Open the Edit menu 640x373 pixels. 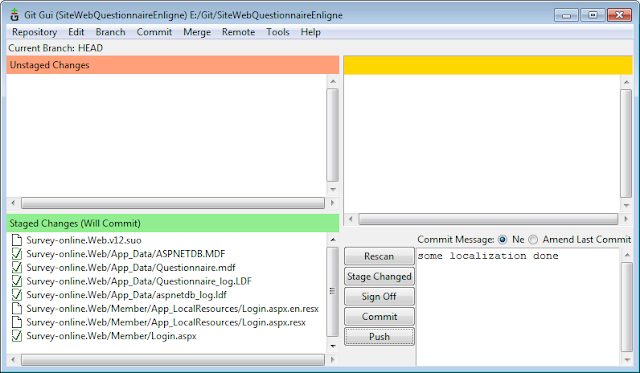point(76,32)
